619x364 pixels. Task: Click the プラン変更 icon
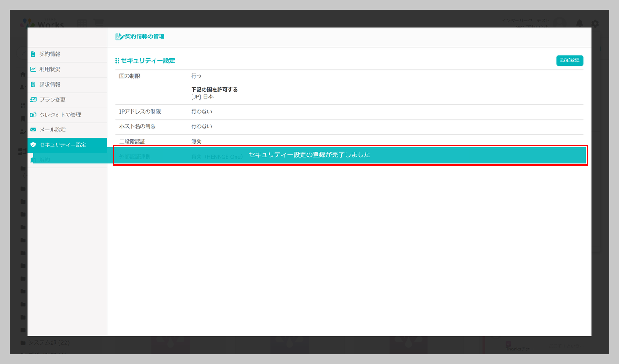click(x=33, y=100)
